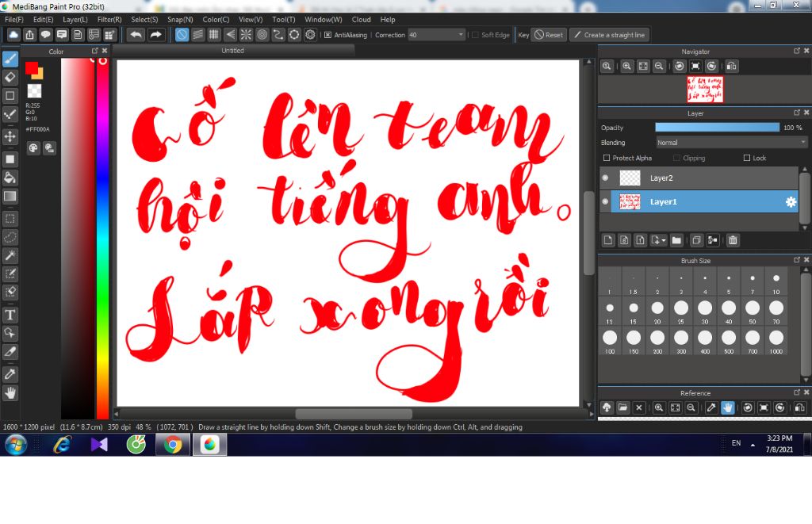Toggle the AntiAliasing checkbox
Image resolution: width=812 pixels, height=524 pixels.
pos(327,35)
